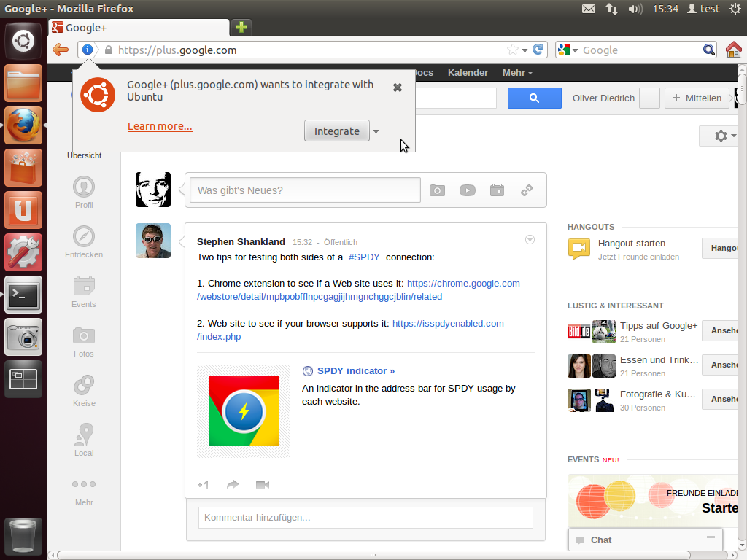747x560 pixels.
Task: Open the site identity info icon
Action: [x=88, y=50]
